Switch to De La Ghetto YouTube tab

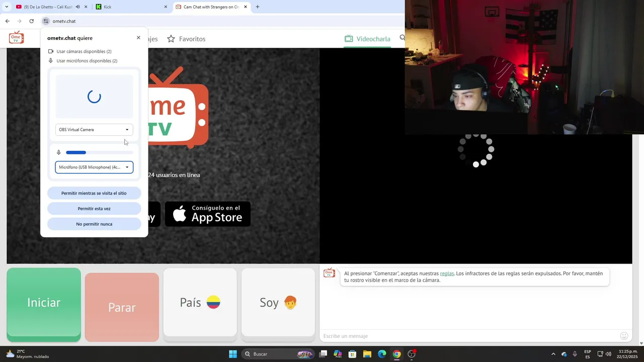pyautogui.click(x=49, y=7)
